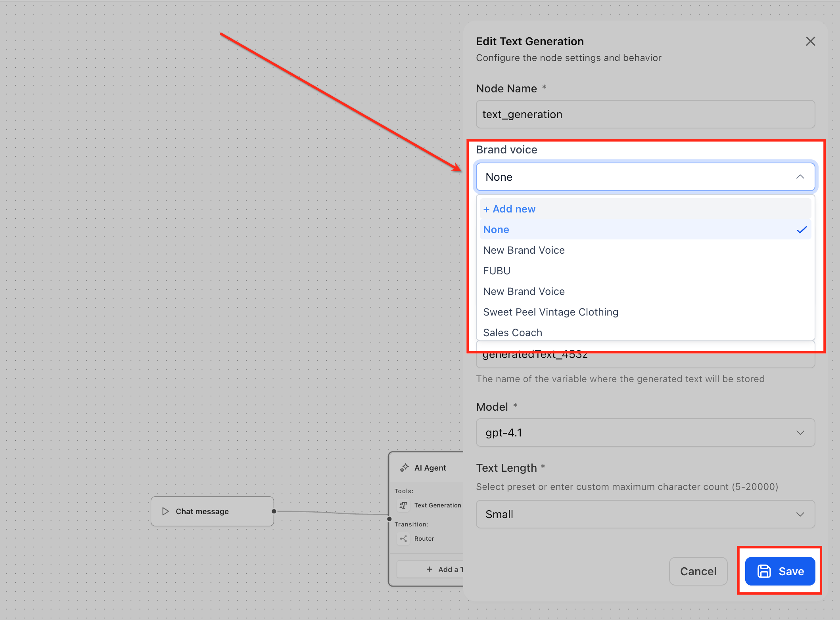
Task: Click the Router transition icon
Action: pyautogui.click(x=403, y=538)
